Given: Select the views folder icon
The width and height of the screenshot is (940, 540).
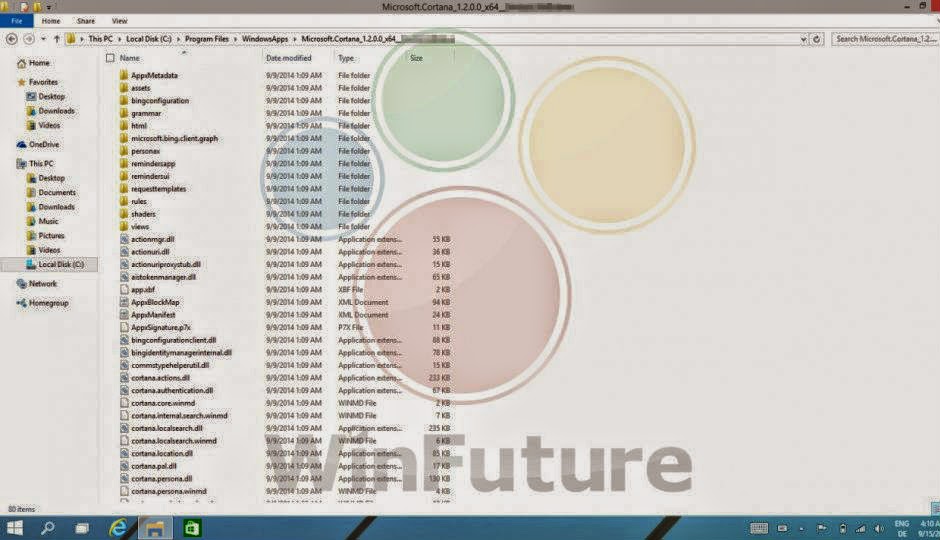Looking at the screenshot, I should (124, 226).
